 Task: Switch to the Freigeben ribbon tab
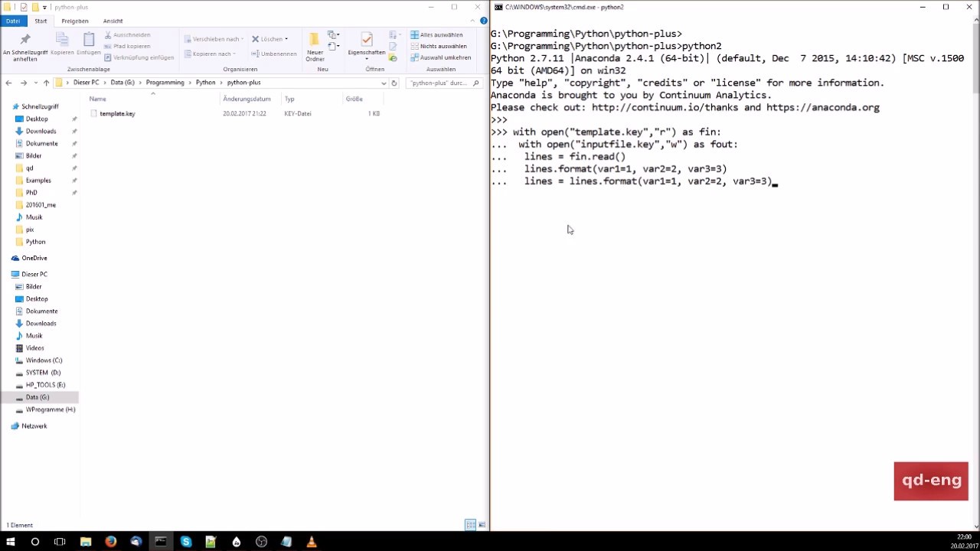point(75,21)
